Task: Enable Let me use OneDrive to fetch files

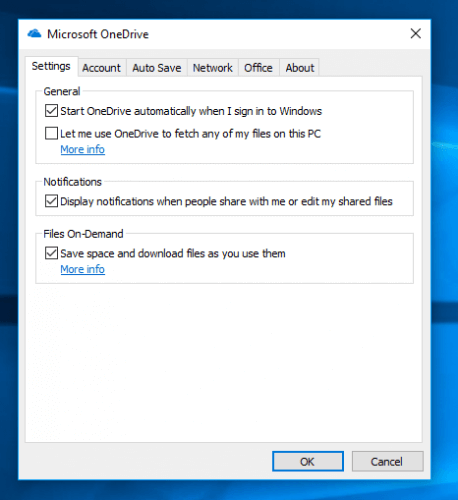Action: click(x=51, y=133)
